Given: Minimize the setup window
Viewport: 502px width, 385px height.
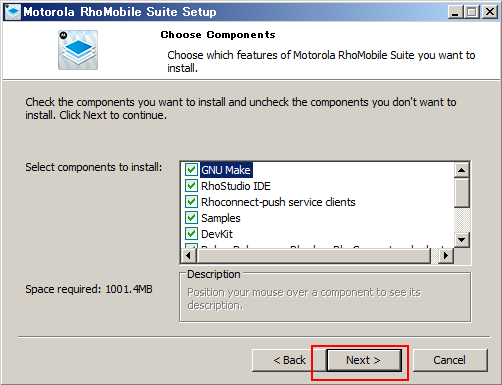Looking at the screenshot, I should (456, 12).
